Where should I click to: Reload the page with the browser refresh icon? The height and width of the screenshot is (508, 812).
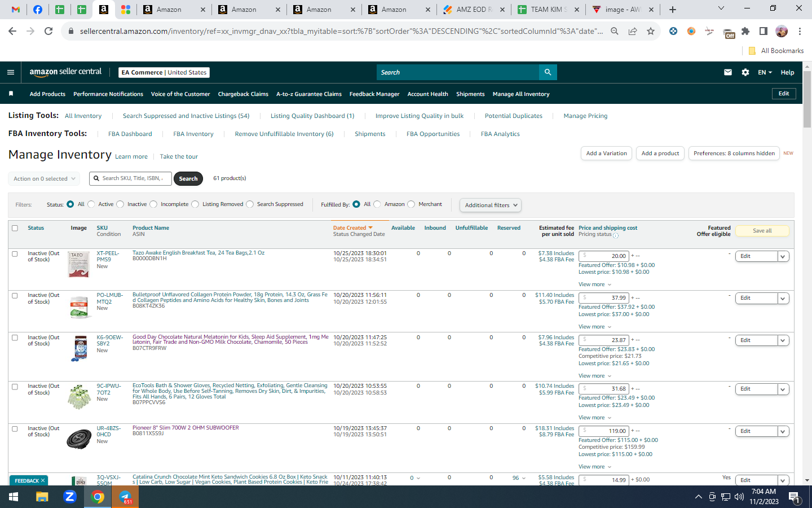click(48, 31)
